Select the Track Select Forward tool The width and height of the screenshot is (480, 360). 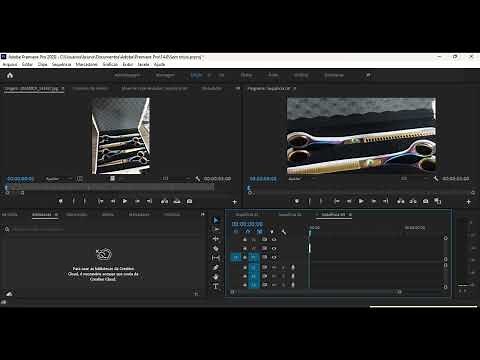[x=216, y=229]
